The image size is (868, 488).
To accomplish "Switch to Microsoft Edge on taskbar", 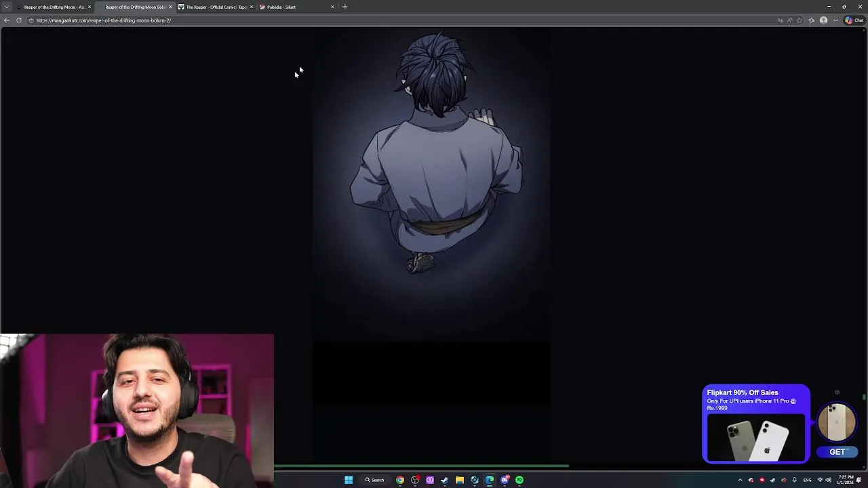I will pos(489,480).
